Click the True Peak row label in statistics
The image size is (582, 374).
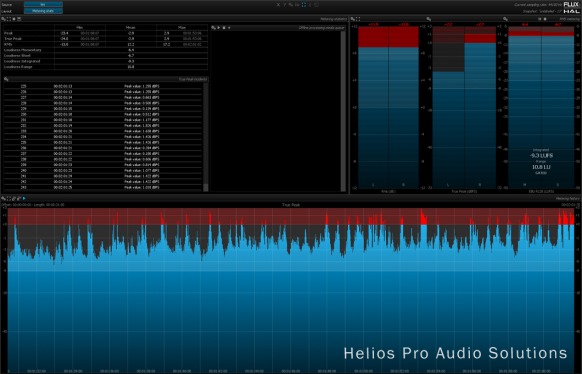click(13, 39)
